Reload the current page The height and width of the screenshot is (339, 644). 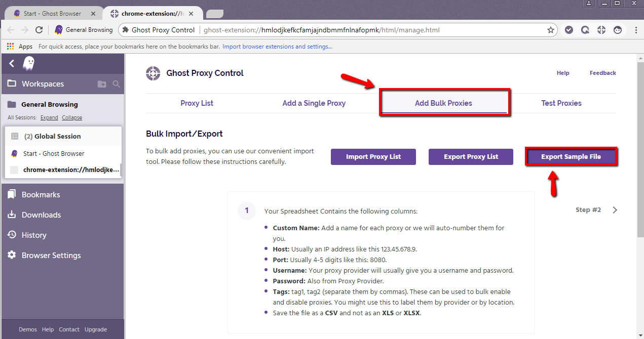click(39, 30)
